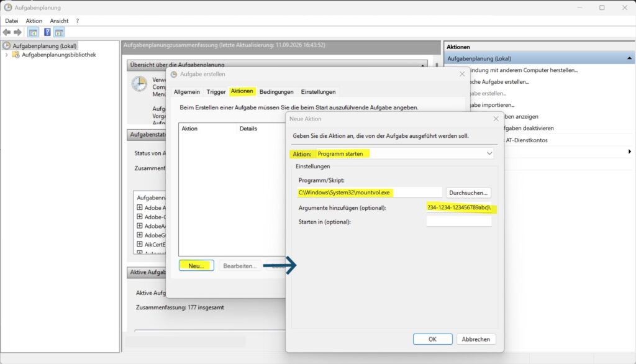The image size is (636, 364).
Task: Collapse the Aufgabenplanung (Lokal) actions section
Action: (x=629, y=58)
